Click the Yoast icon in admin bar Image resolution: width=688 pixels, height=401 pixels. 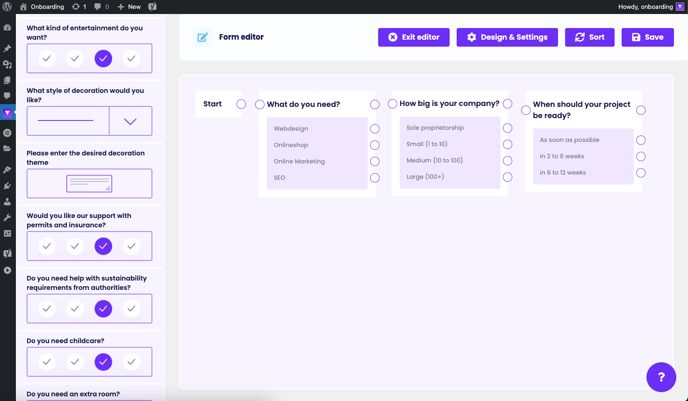(153, 7)
